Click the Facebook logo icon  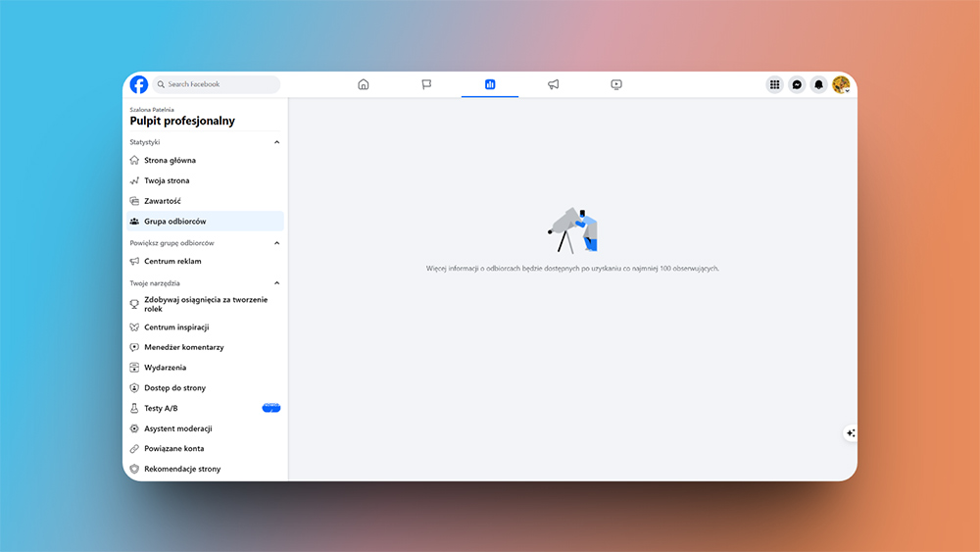(139, 84)
